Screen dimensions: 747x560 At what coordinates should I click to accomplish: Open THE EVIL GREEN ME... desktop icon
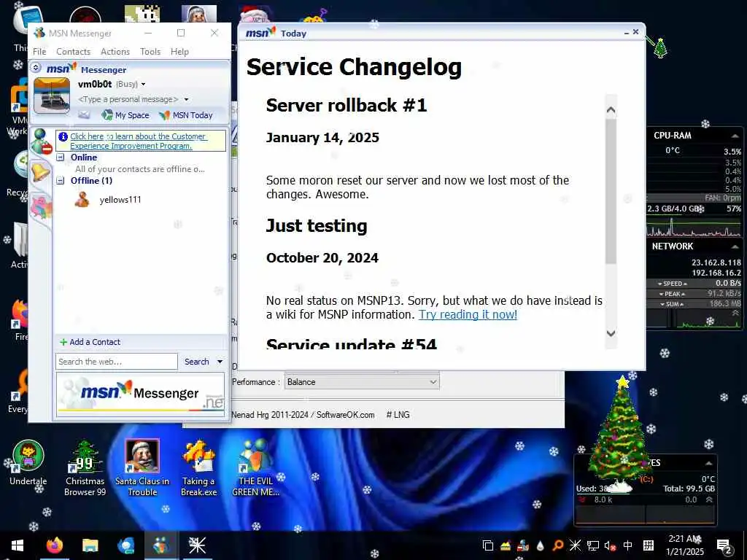[255, 468]
